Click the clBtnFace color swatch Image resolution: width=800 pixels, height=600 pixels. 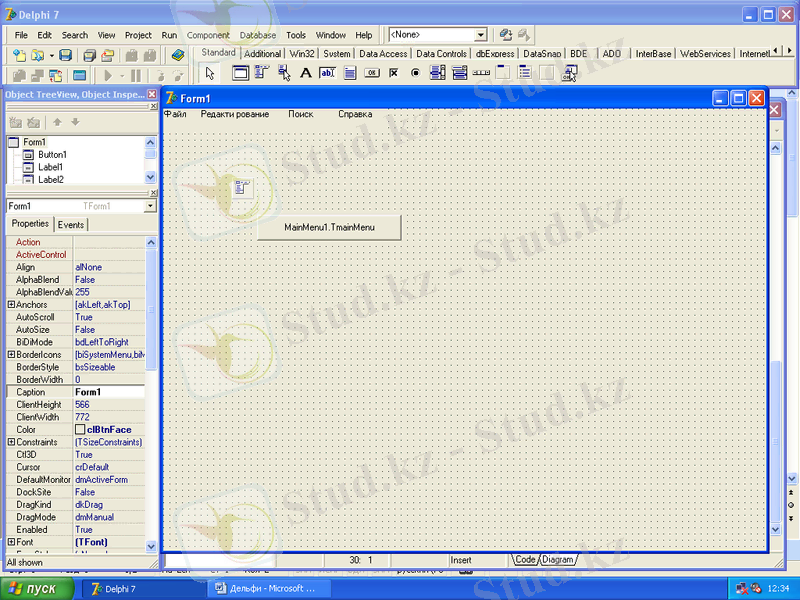click(80, 430)
